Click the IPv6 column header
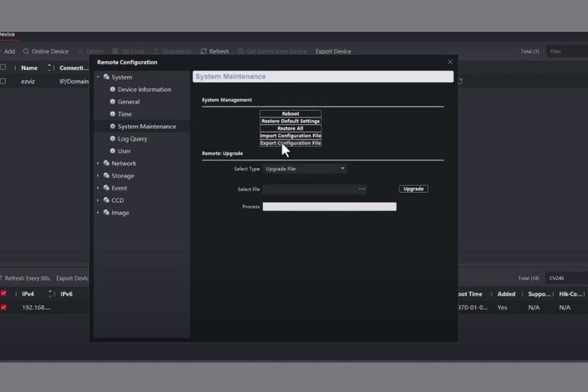This screenshot has height=392, width=588. (x=66, y=294)
